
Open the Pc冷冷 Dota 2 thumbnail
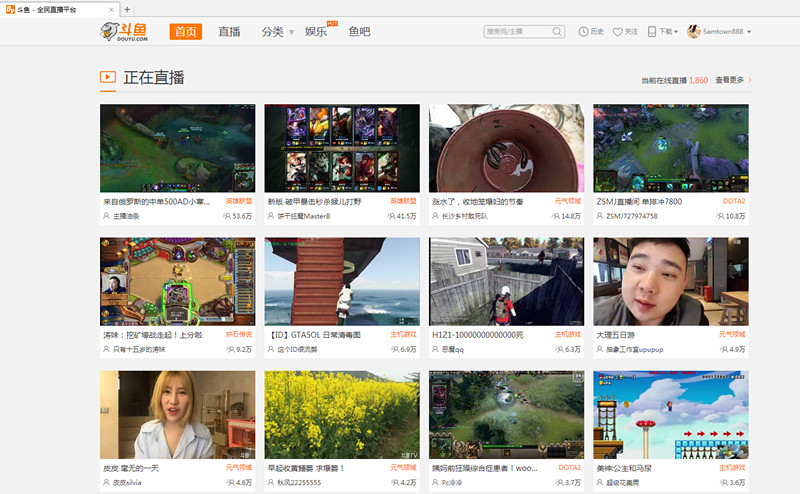507,414
